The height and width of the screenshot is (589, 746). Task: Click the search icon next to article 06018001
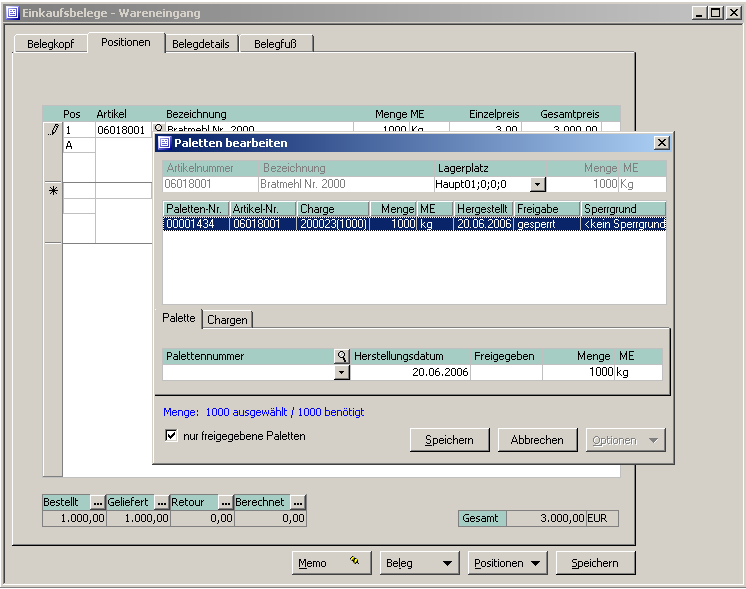coord(157,130)
